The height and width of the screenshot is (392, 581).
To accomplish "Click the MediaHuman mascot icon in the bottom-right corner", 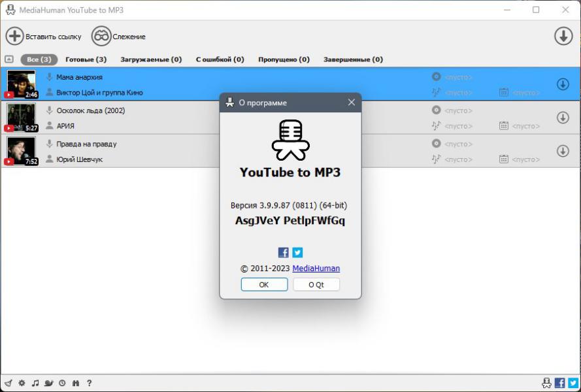I will 546,383.
